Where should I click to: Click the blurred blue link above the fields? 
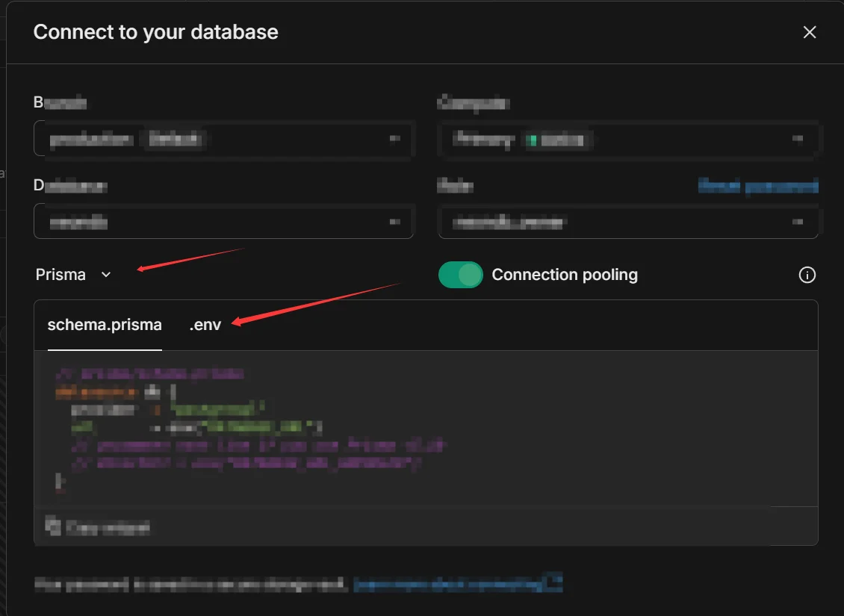(x=758, y=186)
